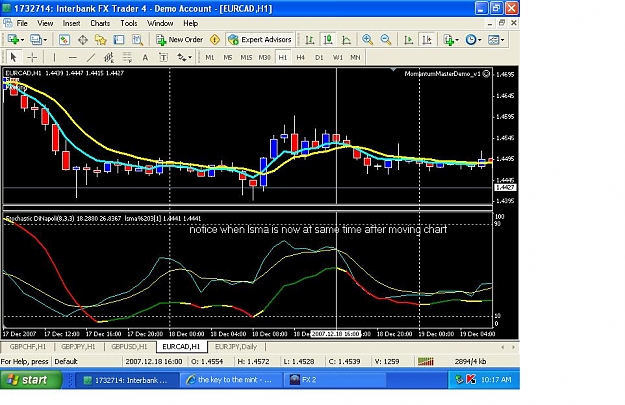Open the Windows start menu
Viewport: 625px width, 405px height.
(x=31, y=380)
